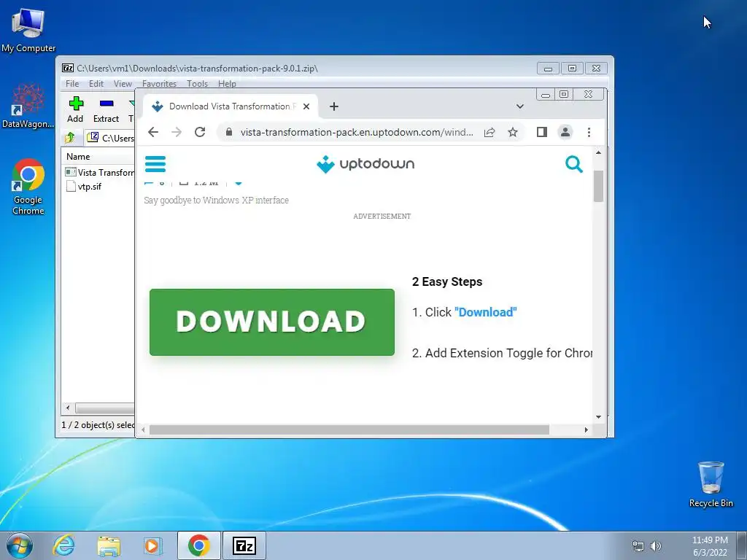
Task: Go back in Chrome
Action: click(152, 132)
